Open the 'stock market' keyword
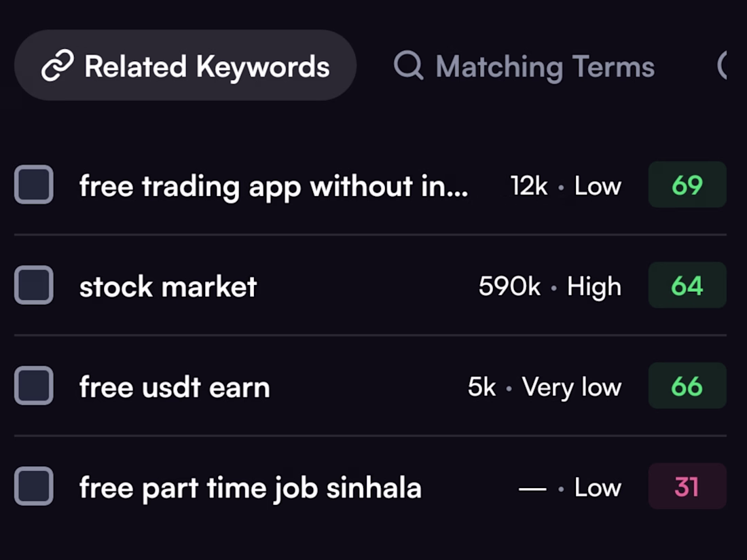 pyautogui.click(x=168, y=286)
